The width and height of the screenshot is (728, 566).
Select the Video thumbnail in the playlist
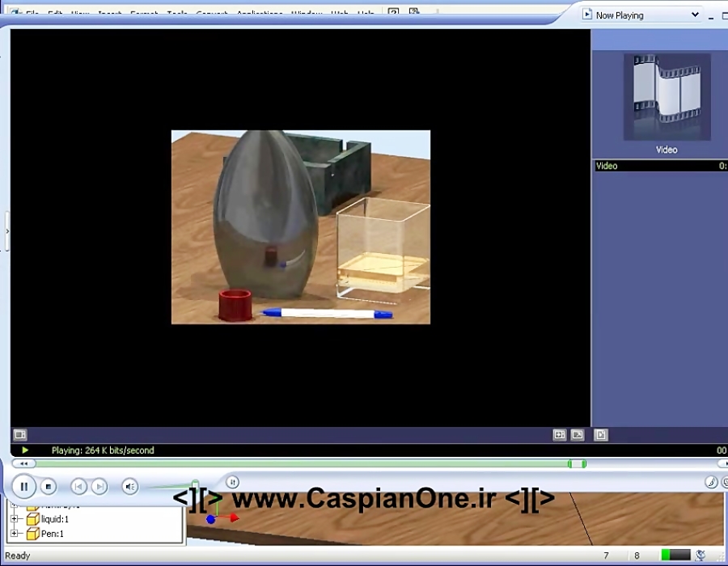[x=666, y=97]
